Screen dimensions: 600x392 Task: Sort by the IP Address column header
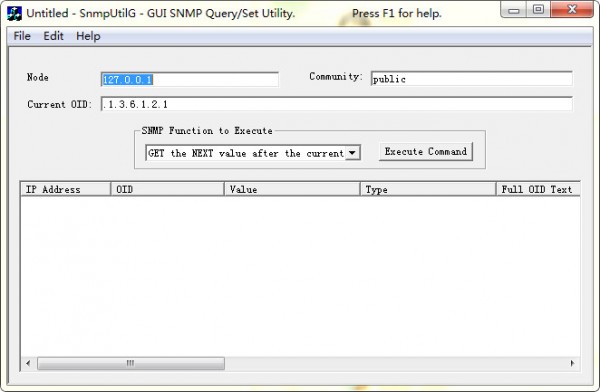[x=65, y=189]
